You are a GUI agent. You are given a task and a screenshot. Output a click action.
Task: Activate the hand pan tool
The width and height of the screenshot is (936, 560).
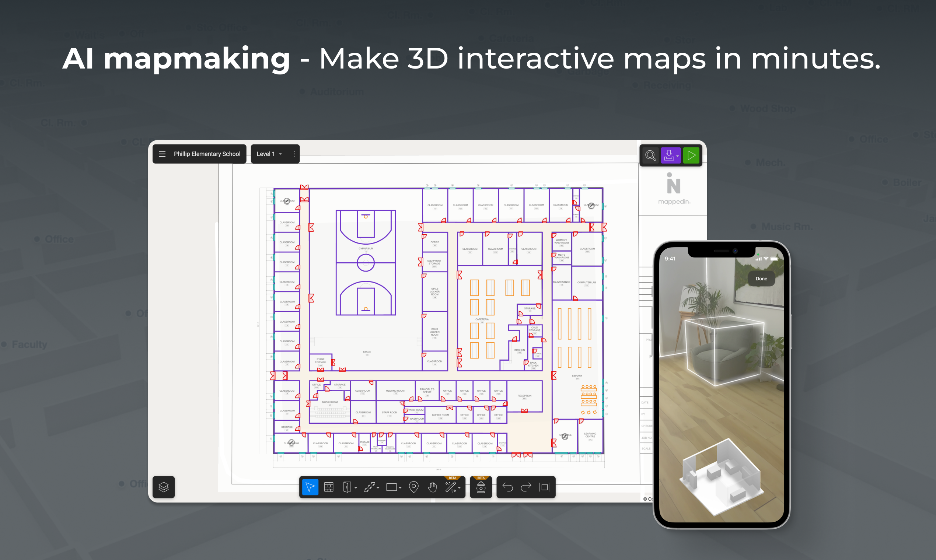(433, 487)
